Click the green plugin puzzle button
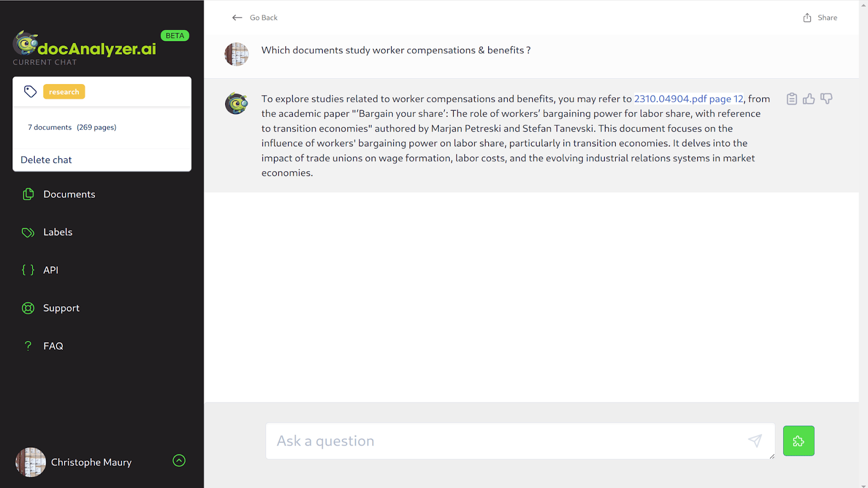868x488 pixels. coord(799,441)
